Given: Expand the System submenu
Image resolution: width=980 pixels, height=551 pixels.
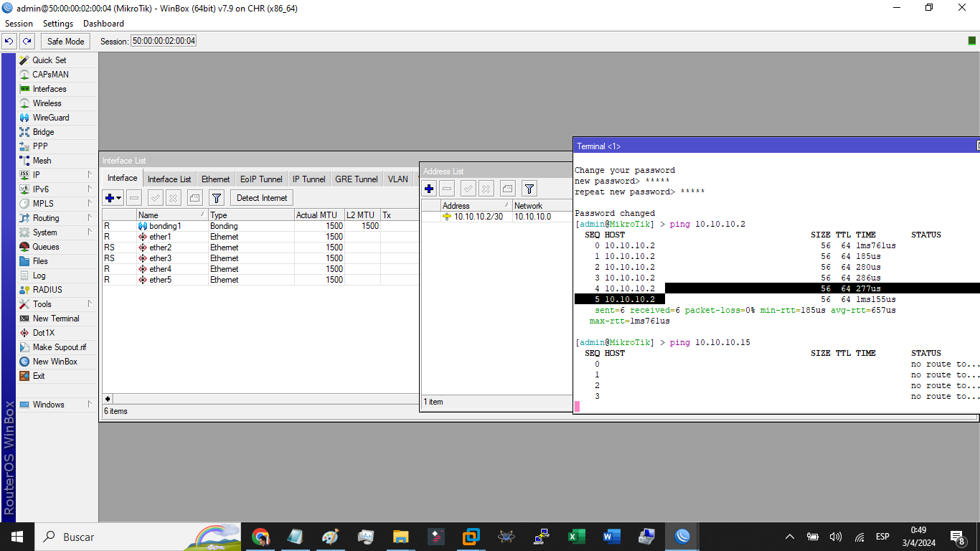Looking at the screenshot, I should [90, 232].
